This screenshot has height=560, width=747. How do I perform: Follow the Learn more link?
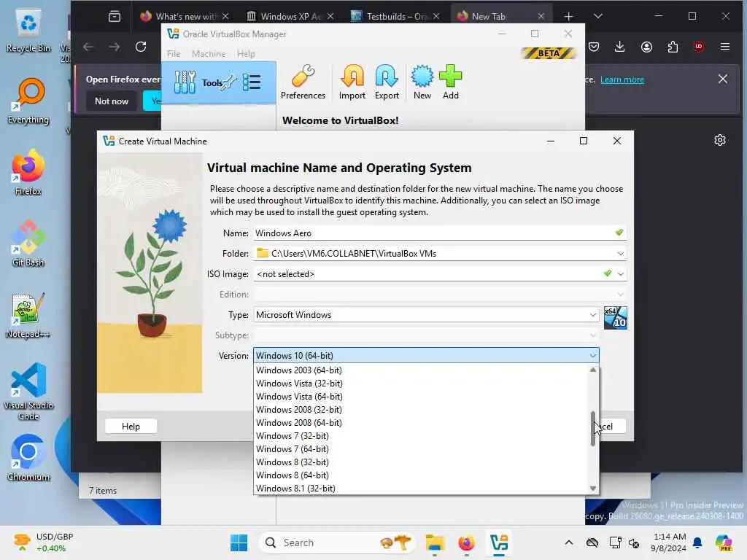click(622, 79)
